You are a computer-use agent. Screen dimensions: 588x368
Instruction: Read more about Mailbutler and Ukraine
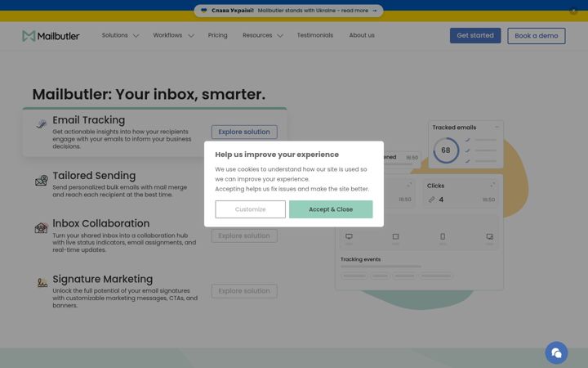313,11
